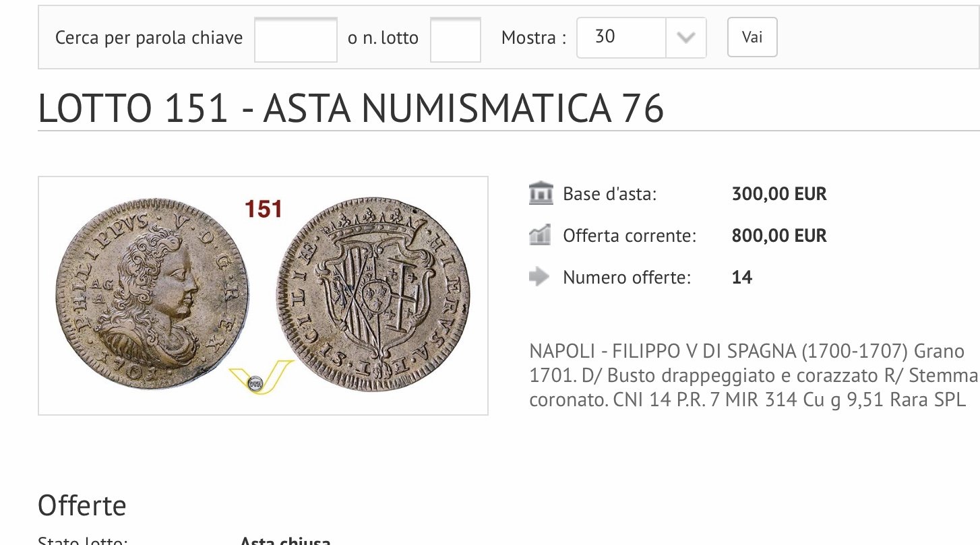The height and width of the screenshot is (545, 980).
Task: Click the Cerca per parola chiave label
Action: 149,38
